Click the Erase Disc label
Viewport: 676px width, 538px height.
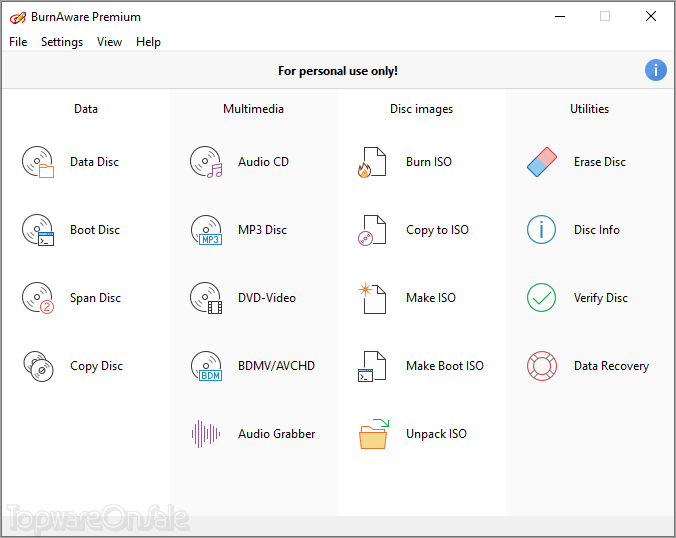pyautogui.click(x=600, y=162)
